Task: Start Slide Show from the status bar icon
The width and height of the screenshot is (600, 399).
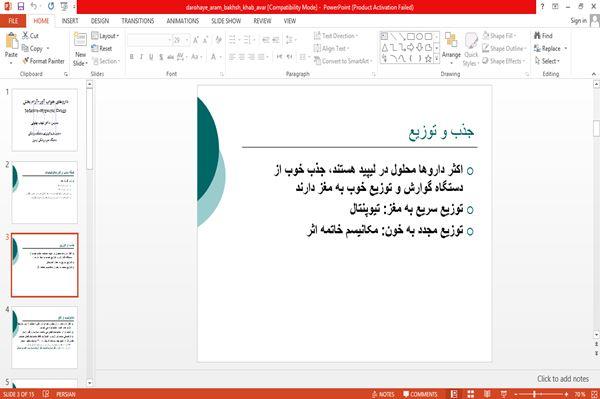Action: tap(504, 394)
